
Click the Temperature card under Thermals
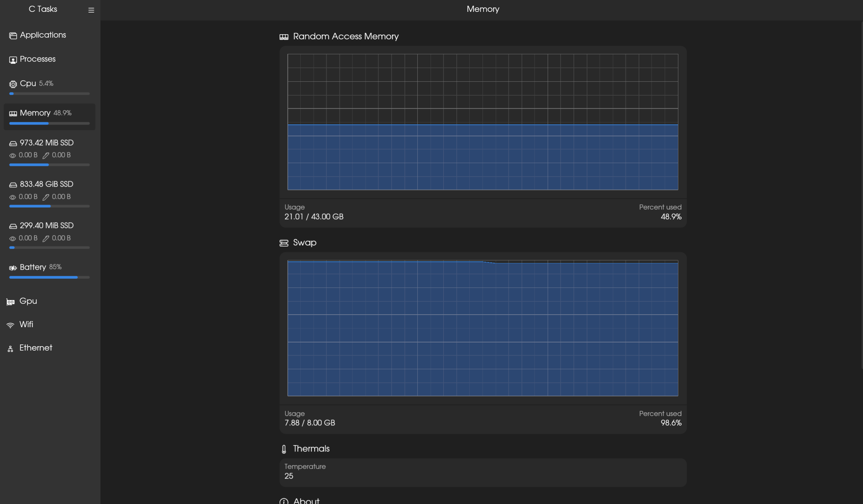click(x=482, y=472)
